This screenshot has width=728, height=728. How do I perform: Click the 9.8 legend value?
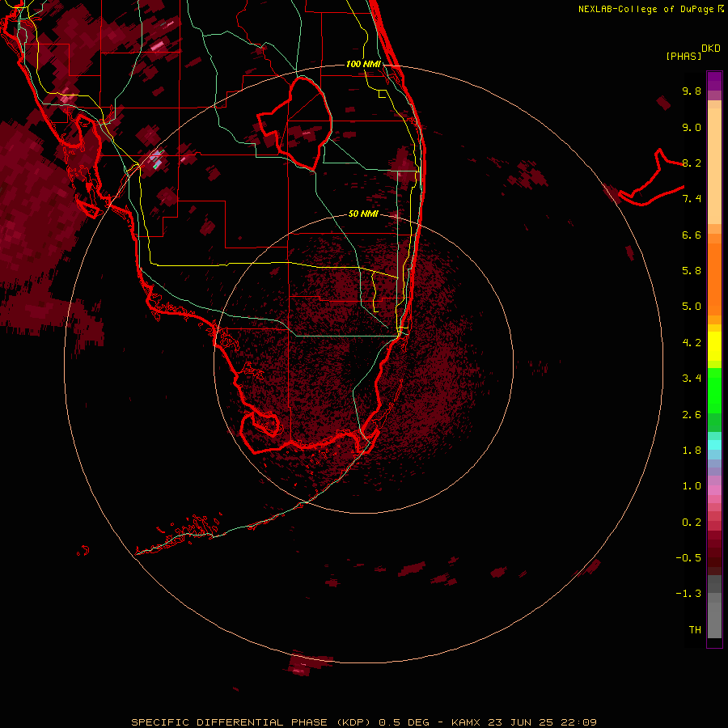coord(692,91)
